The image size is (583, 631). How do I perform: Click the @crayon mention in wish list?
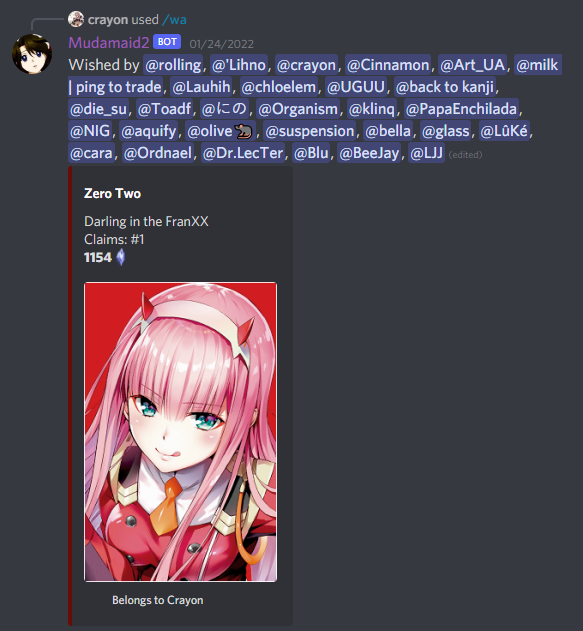click(306, 65)
